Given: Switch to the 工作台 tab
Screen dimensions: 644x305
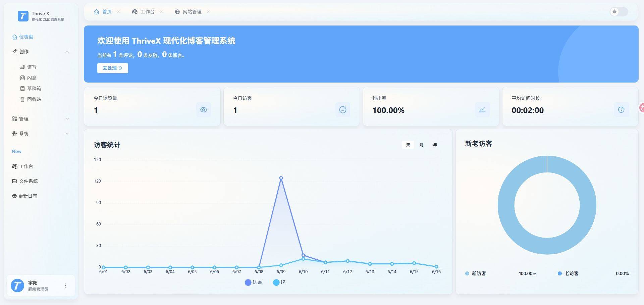Looking at the screenshot, I should [143, 12].
